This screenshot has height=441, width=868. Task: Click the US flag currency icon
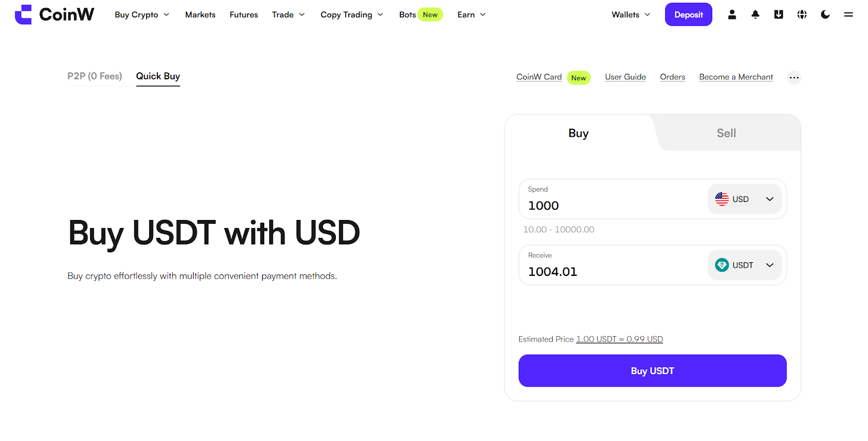[722, 199]
